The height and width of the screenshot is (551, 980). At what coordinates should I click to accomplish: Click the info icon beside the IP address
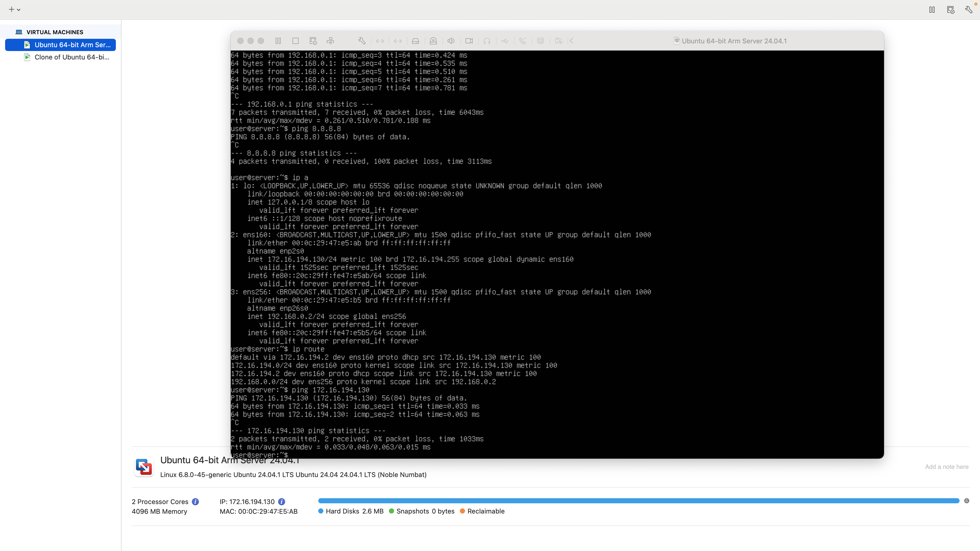pyautogui.click(x=282, y=502)
